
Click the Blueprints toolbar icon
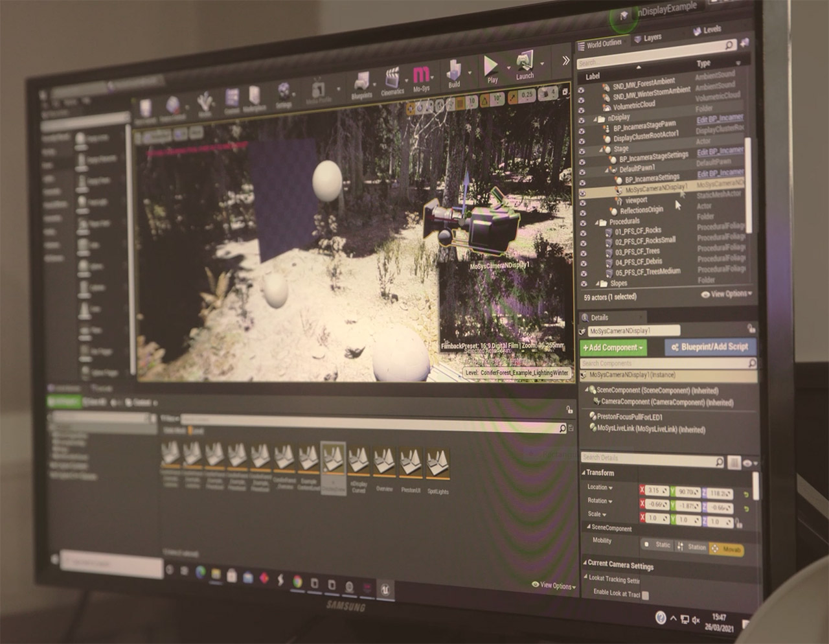[361, 85]
